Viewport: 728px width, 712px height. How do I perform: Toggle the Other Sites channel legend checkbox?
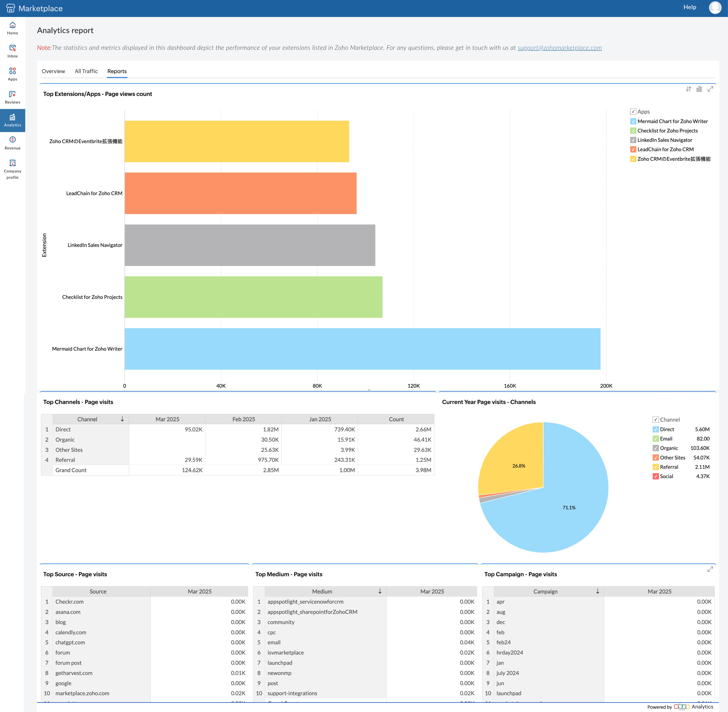pos(655,458)
